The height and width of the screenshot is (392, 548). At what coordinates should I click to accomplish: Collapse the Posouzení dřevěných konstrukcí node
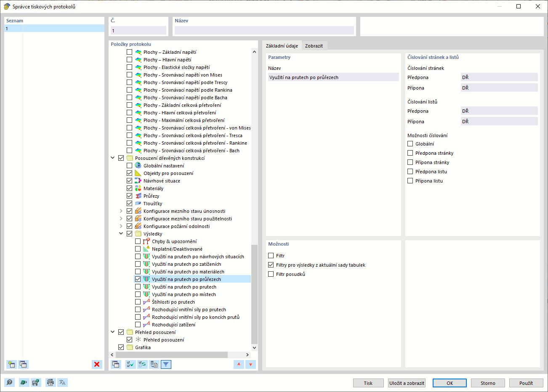(113, 158)
